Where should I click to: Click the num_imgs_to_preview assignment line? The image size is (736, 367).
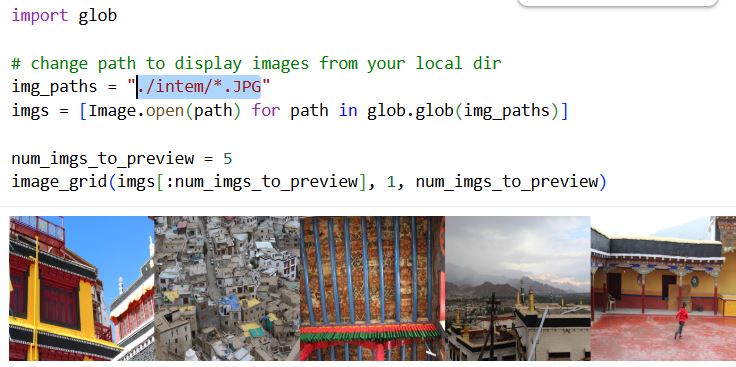[x=122, y=159]
